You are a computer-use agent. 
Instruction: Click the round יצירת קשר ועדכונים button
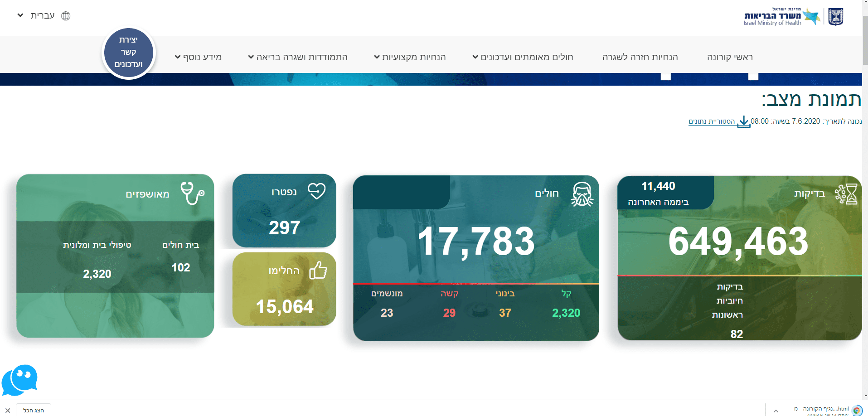coord(129,53)
